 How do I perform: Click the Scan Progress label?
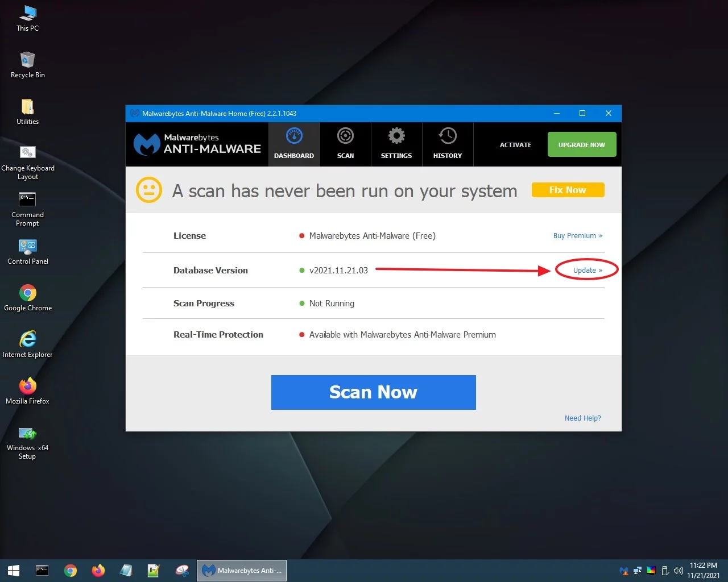pyautogui.click(x=204, y=304)
